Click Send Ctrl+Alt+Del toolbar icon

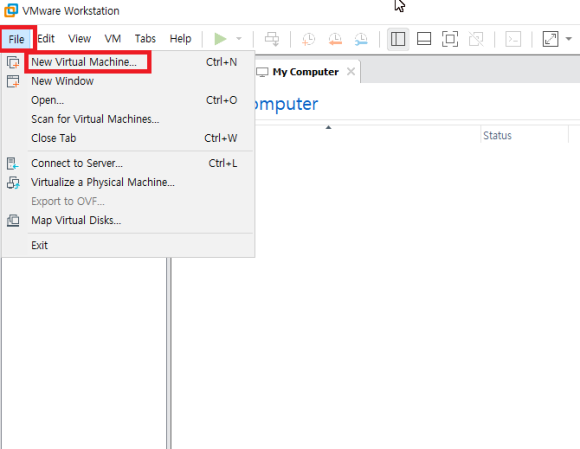click(x=272, y=39)
